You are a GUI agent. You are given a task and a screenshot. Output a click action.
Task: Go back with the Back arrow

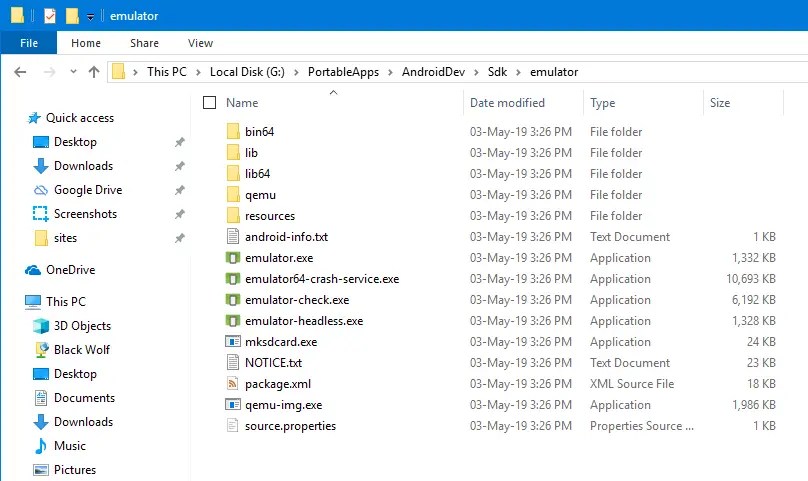click(x=20, y=72)
